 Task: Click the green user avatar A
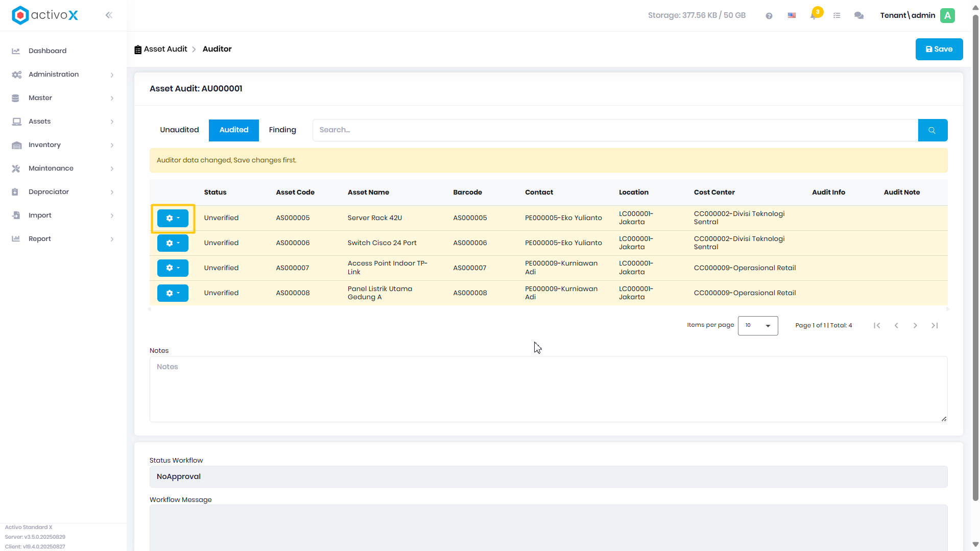(948, 15)
